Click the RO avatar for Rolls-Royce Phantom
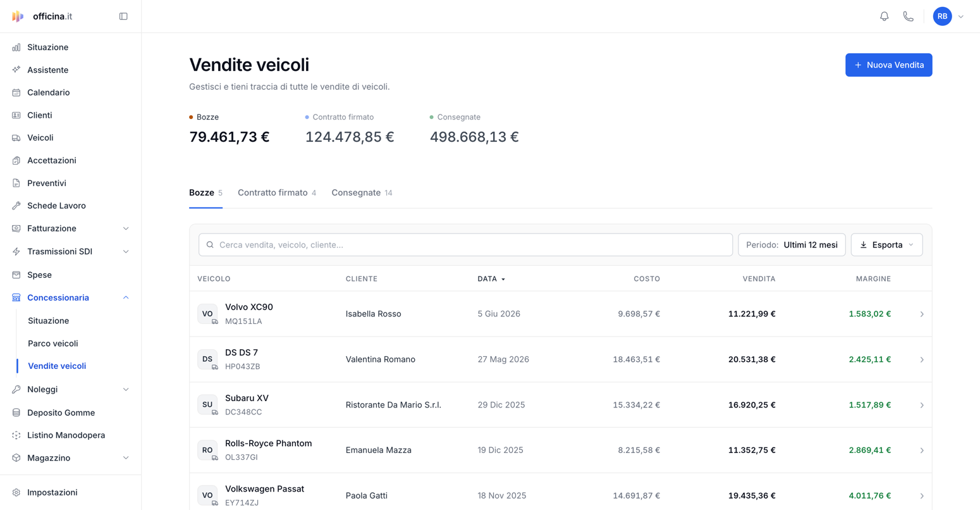The width and height of the screenshot is (980, 510). click(x=207, y=450)
